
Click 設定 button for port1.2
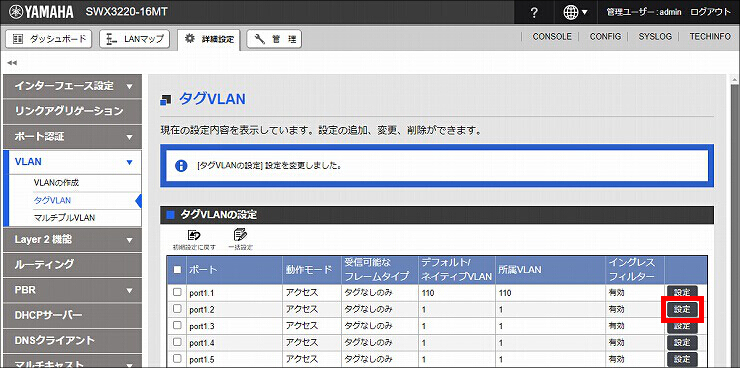tap(682, 309)
